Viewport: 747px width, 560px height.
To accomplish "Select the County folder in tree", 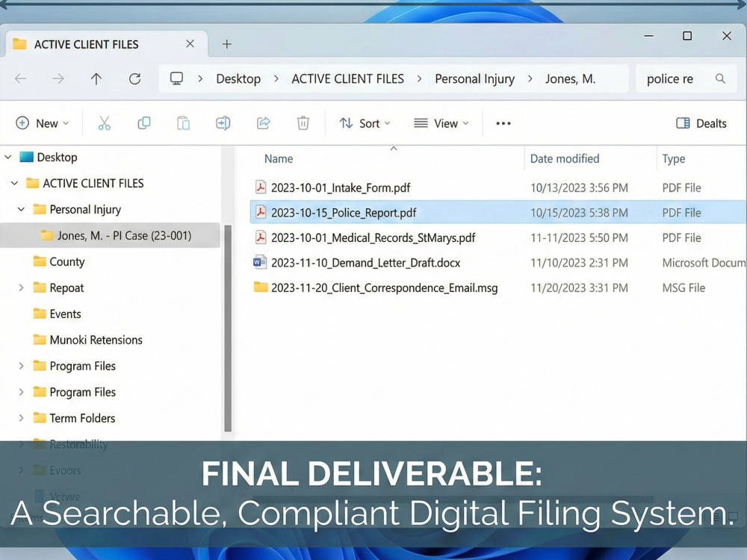I will point(66,261).
